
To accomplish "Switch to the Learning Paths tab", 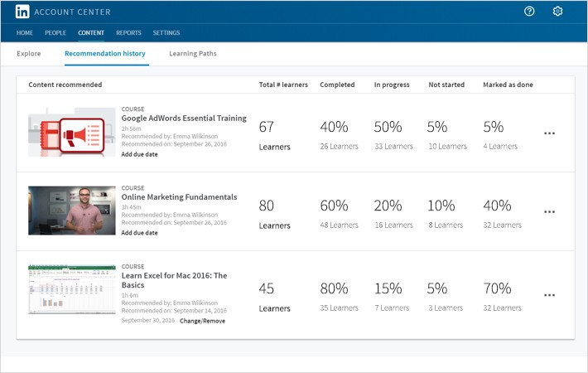I will point(193,54).
